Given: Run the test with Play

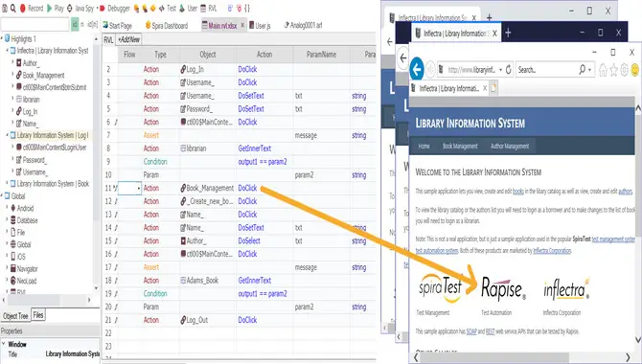Looking at the screenshot, I should point(56,8).
